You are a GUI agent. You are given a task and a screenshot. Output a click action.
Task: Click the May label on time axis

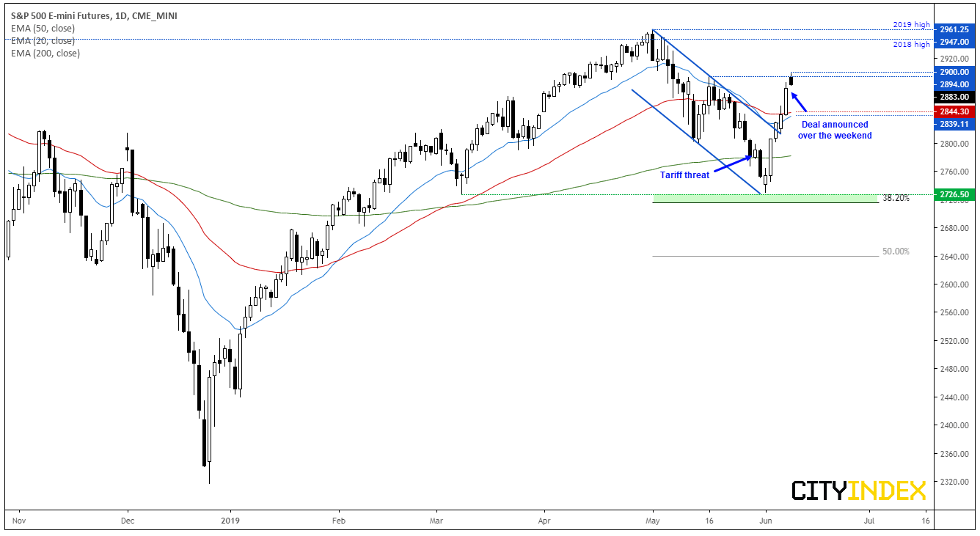pos(652,520)
